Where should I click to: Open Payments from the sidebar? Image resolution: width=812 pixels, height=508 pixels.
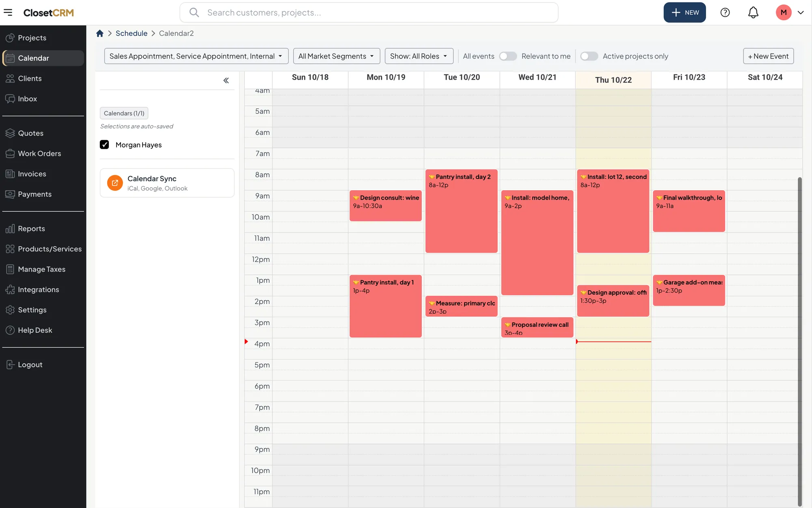click(43, 194)
